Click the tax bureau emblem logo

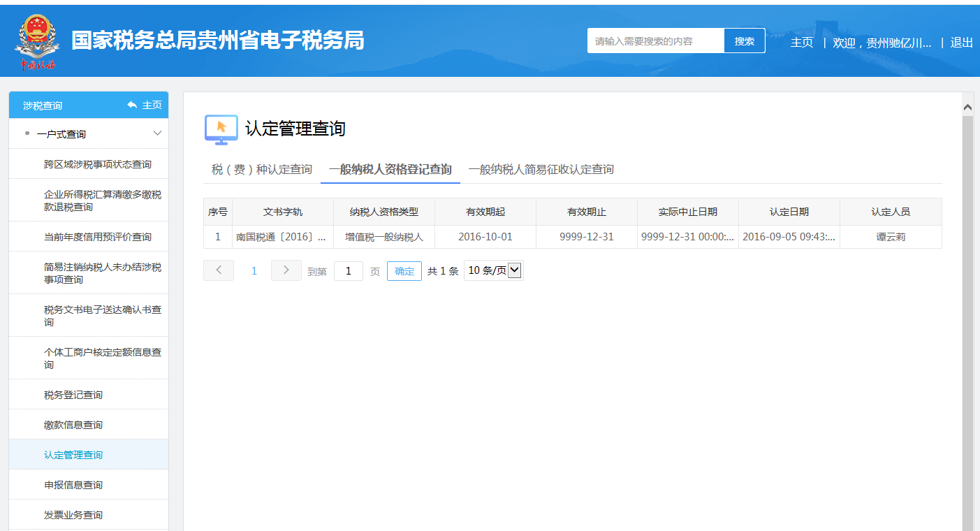tap(35, 43)
